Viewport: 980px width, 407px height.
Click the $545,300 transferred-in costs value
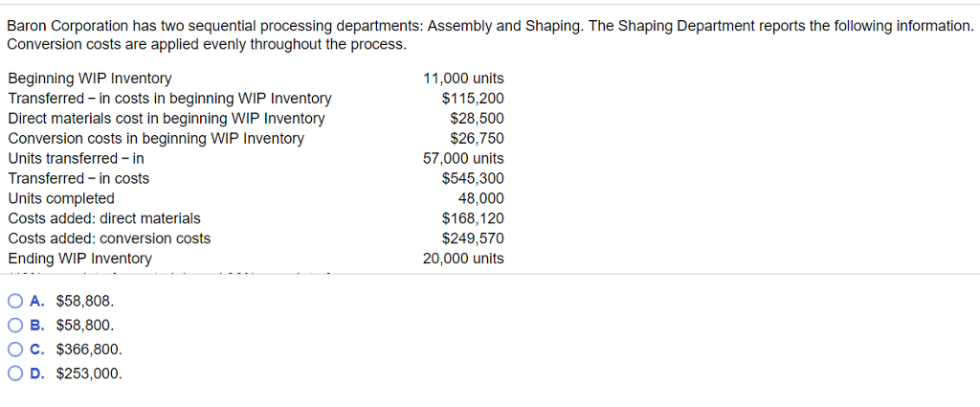point(473,178)
